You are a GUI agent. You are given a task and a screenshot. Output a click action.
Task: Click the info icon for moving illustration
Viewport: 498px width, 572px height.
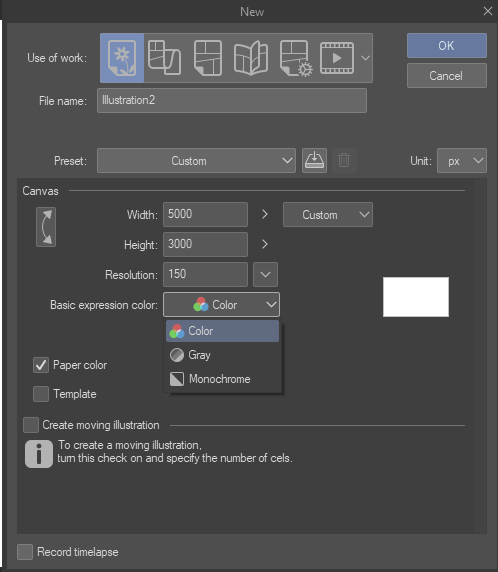tap(39, 454)
